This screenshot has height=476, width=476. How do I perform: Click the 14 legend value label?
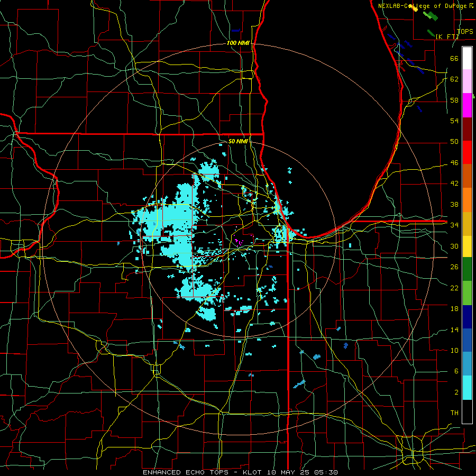click(x=454, y=329)
